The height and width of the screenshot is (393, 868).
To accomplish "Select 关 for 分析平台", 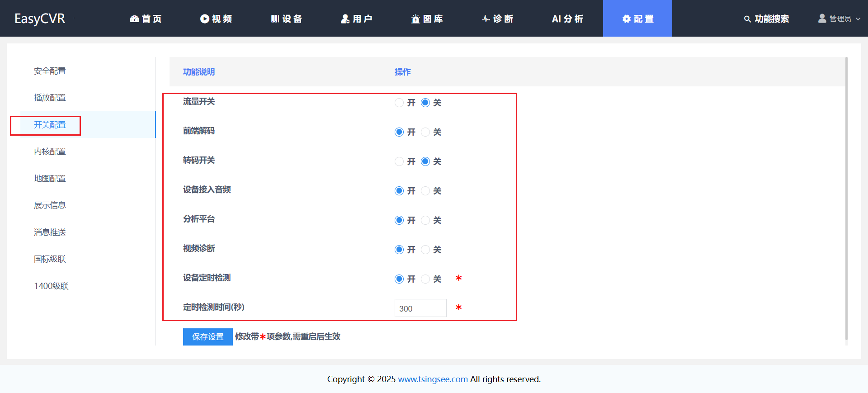I will tap(425, 220).
